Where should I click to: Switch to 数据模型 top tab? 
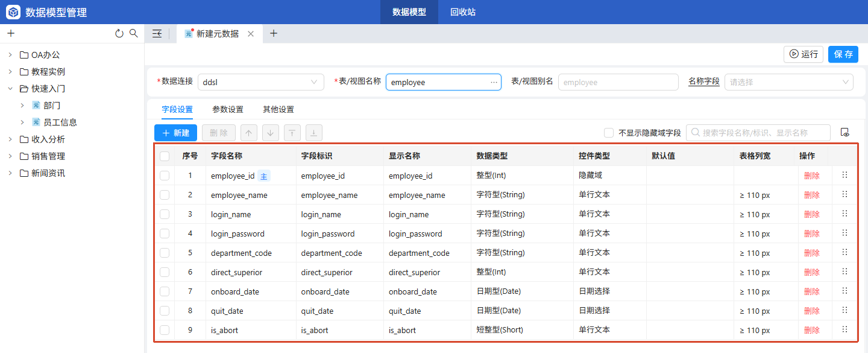coord(409,12)
